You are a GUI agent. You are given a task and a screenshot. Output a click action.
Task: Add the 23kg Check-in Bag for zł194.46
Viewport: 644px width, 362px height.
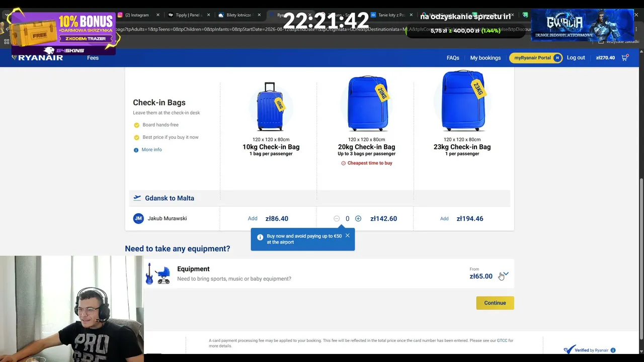[444, 219]
